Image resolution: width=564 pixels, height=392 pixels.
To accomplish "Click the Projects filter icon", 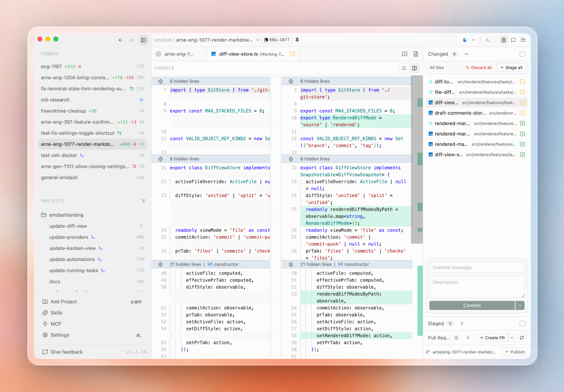I will (x=143, y=201).
